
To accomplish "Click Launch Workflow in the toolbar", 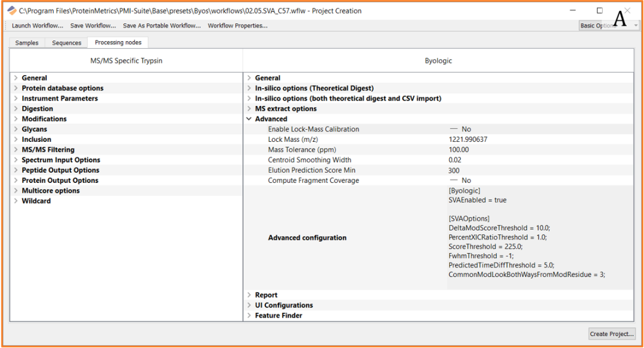I will (37, 26).
